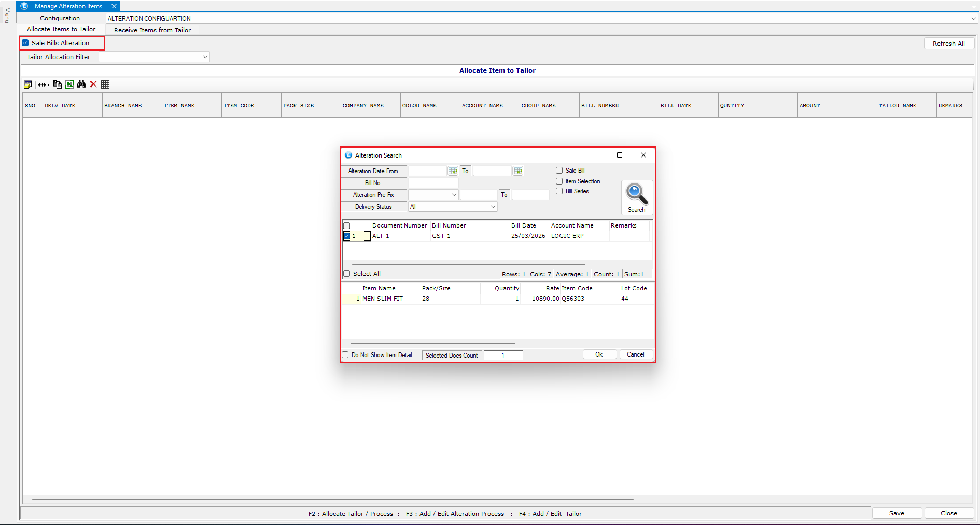This screenshot has height=525, width=980.
Task: Click the binoculars find icon in toolbar
Action: (x=81, y=84)
